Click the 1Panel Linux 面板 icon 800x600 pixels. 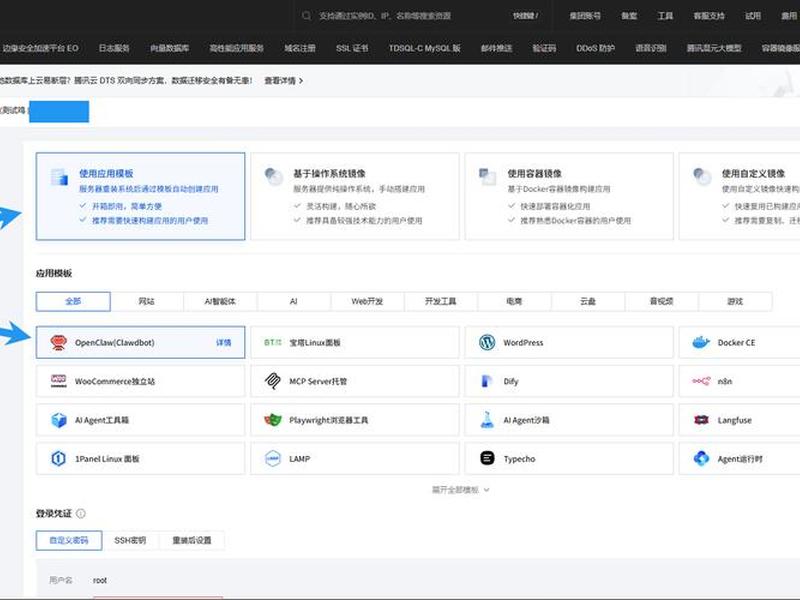click(x=59, y=459)
